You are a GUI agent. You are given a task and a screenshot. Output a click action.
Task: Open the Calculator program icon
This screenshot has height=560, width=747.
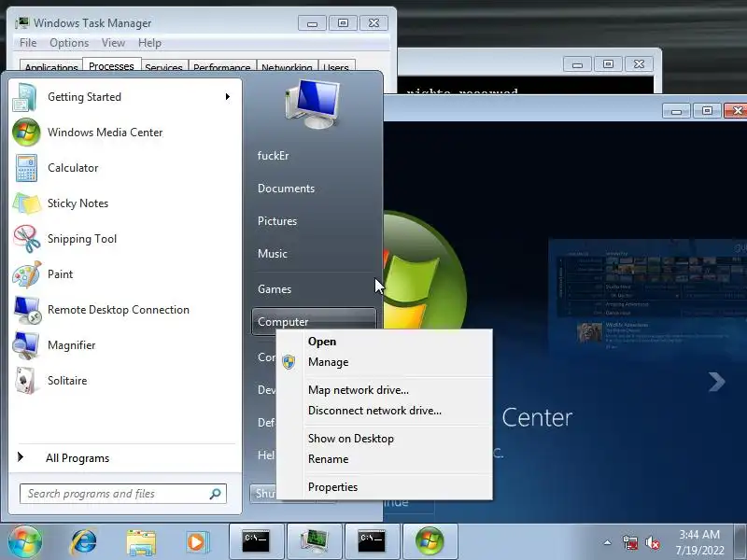pos(26,168)
